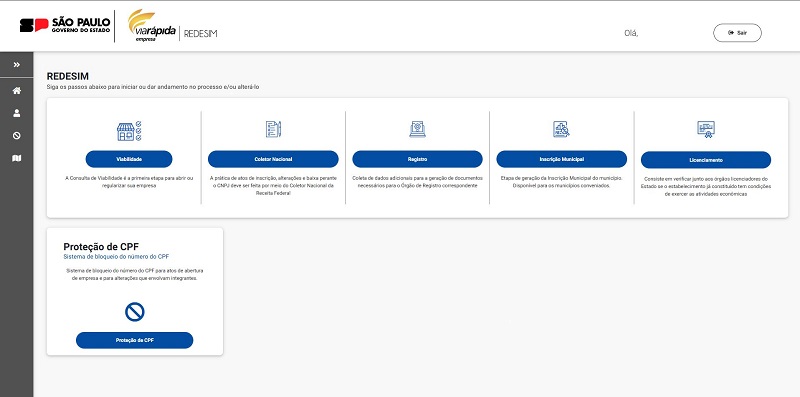
Task: Log out with the Sair button
Action: [x=737, y=33]
